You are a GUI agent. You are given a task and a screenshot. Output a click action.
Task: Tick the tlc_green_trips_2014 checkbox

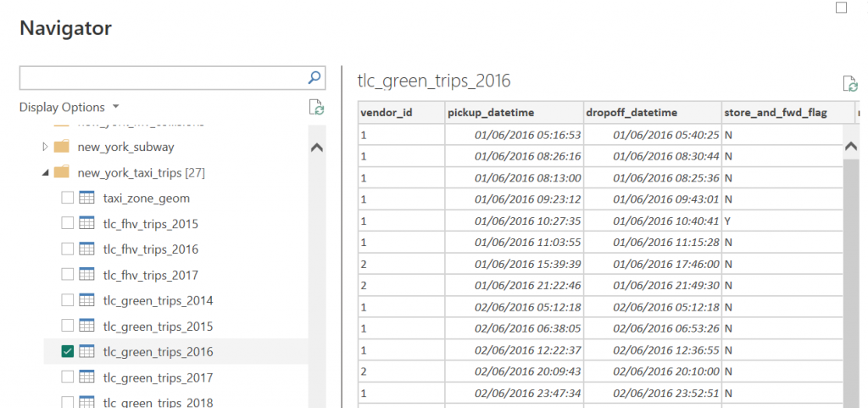[x=68, y=301]
